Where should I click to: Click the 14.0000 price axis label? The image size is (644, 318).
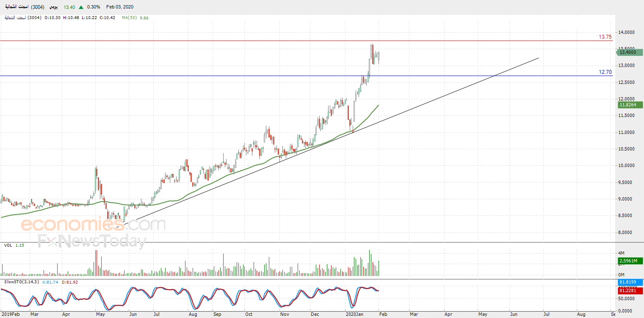tap(627, 32)
